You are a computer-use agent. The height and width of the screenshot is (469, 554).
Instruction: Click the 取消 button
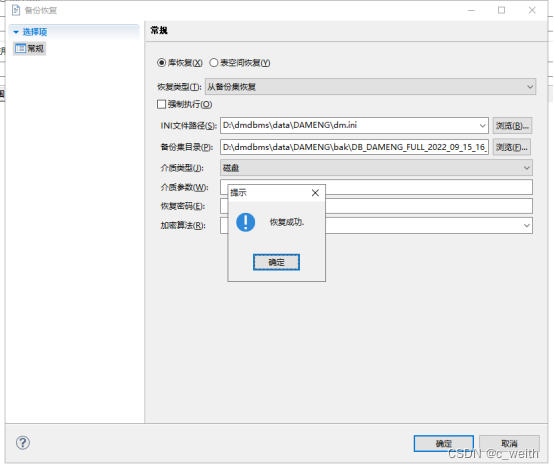pos(509,443)
